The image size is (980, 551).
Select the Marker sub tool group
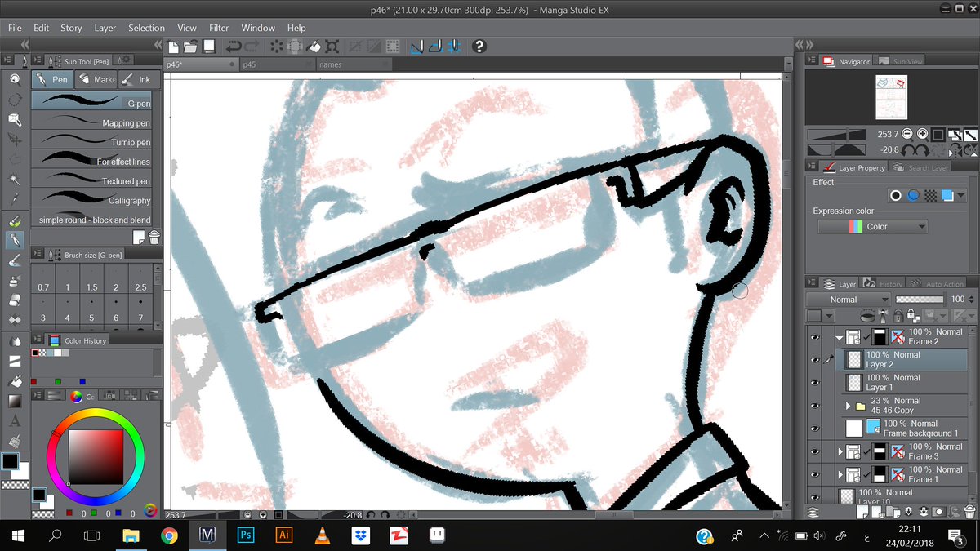coord(96,79)
